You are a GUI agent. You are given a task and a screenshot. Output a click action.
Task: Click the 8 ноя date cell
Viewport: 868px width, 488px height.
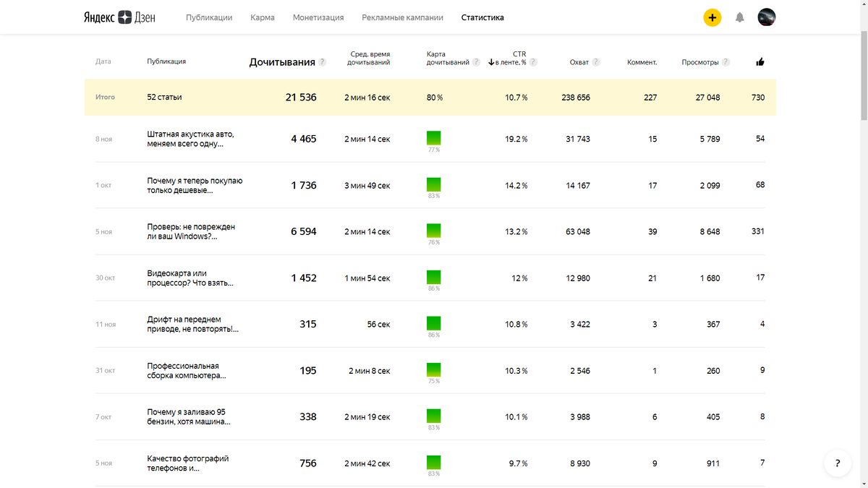click(104, 139)
